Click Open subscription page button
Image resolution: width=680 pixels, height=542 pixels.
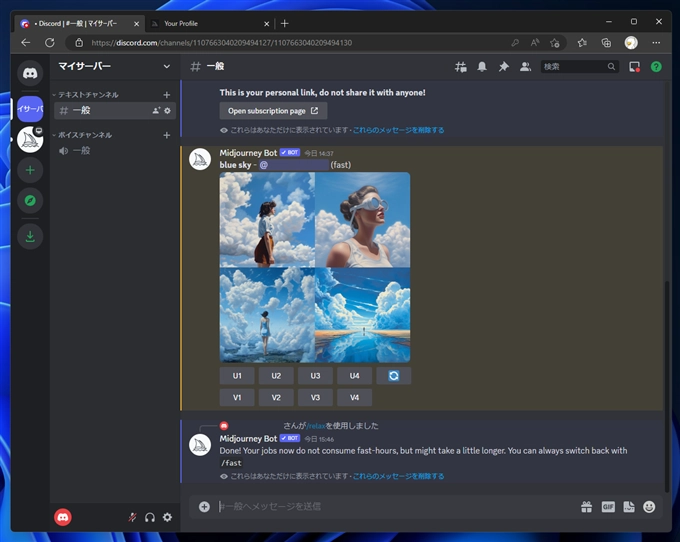pyautogui.click(x=273, y=111)
